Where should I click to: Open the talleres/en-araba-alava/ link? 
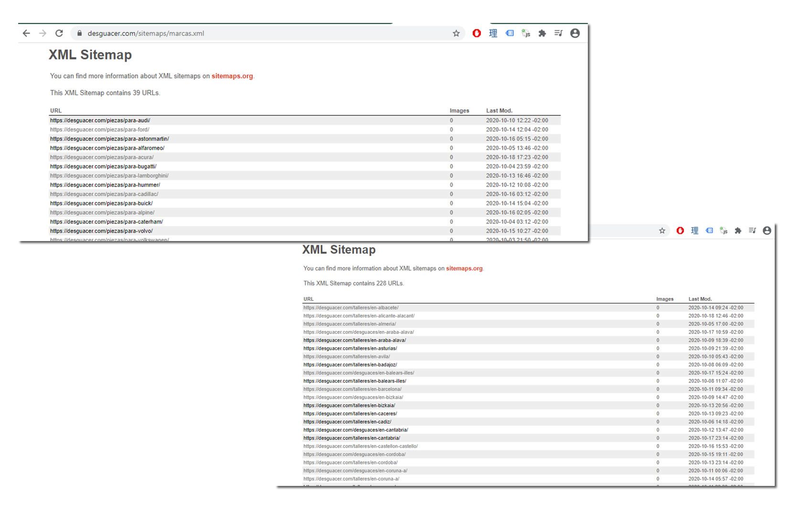coord(355,340)
